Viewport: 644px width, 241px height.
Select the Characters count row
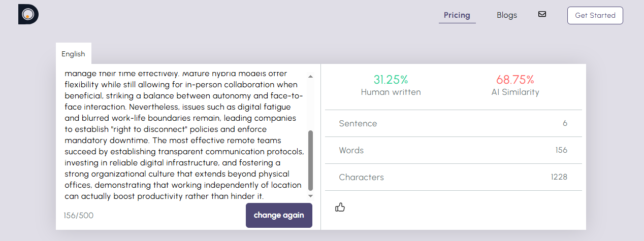tap(453, 177)
